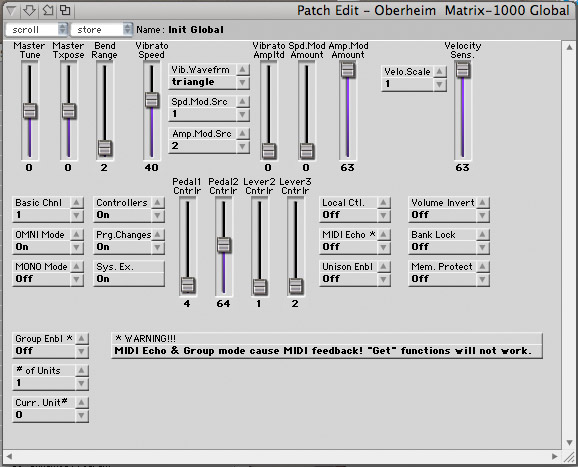The image size is (578, 467).
Task: Click the vertical scrollbar down arrow
Action: [570, 442]
